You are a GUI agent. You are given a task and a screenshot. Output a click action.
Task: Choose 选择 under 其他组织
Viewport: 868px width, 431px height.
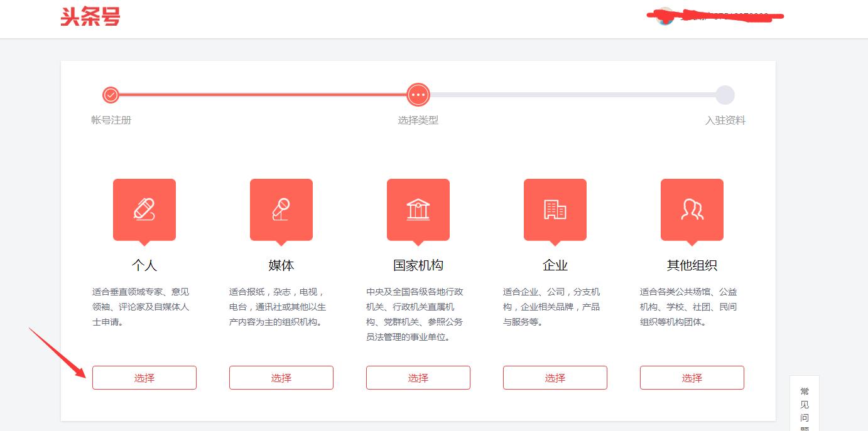coord(692,377)
